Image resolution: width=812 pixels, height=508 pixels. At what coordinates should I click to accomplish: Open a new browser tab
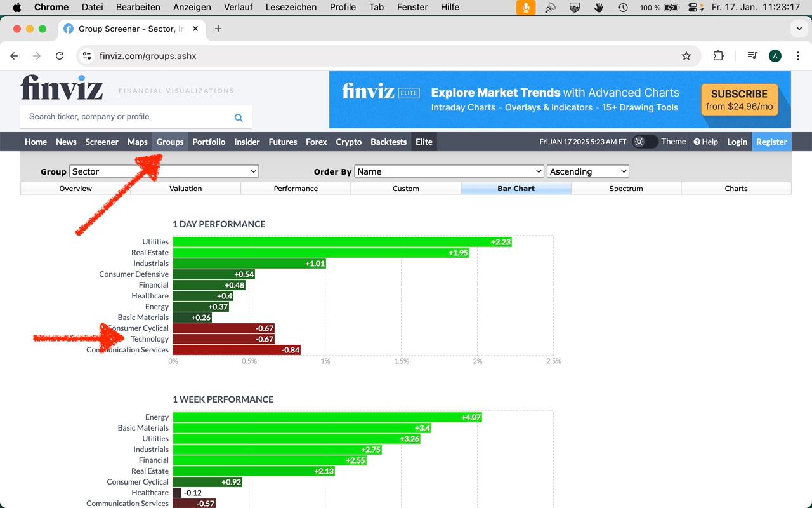218,29
